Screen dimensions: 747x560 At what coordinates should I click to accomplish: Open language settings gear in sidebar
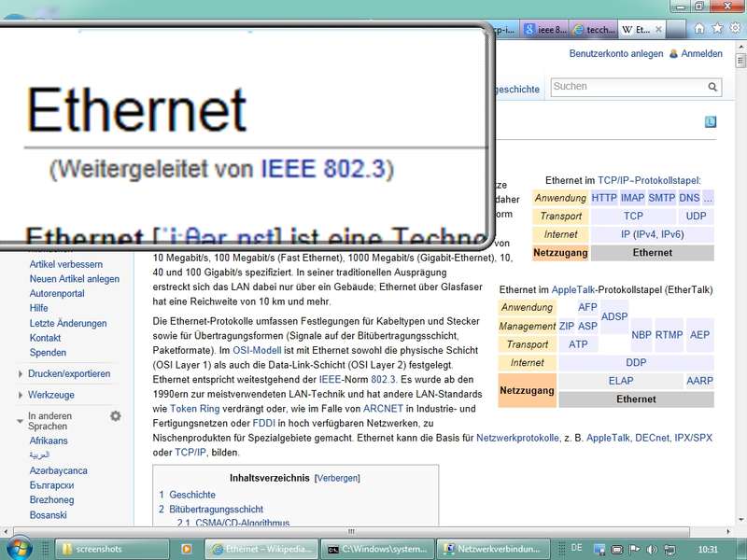coord(115,415)
